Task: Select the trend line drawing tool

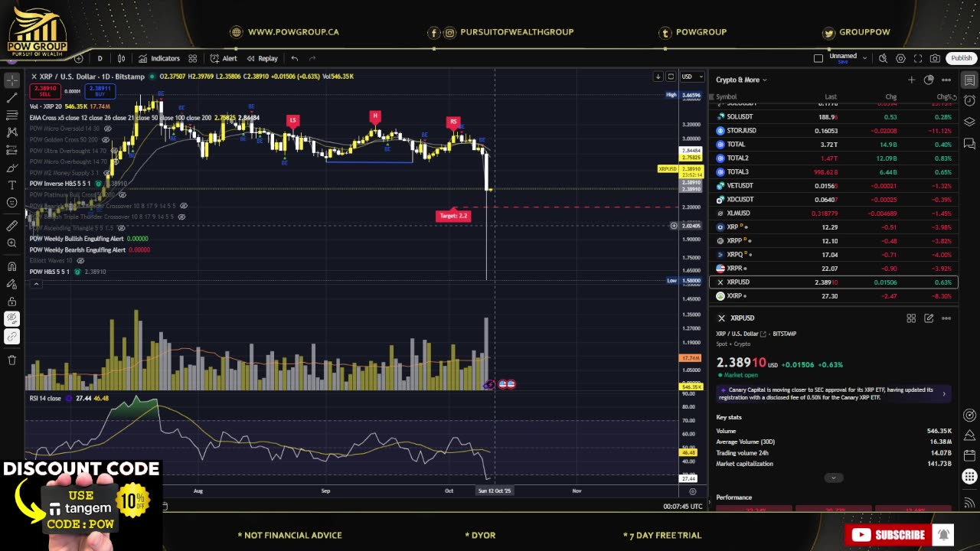Action: pyautogui.click(x=11, y=97)
